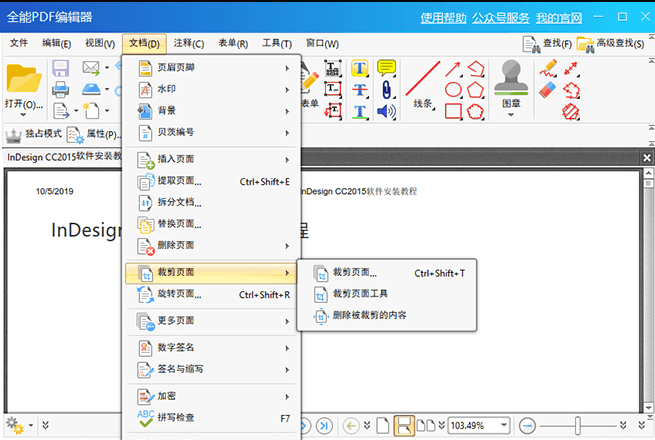This screenshot has width=655, height=440.
Task: Select the red cloud shape tool
Action: coord(475,112)
